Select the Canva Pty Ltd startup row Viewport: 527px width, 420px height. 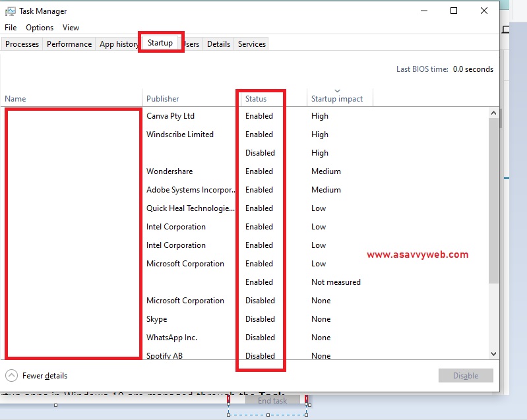tap(170, 116)
